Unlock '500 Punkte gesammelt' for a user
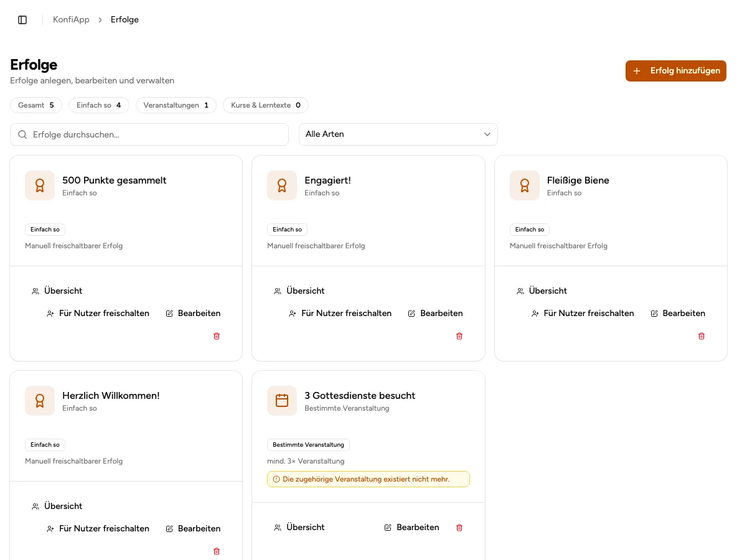Viewport: 737px width, 560px height. tap(98, 314)
